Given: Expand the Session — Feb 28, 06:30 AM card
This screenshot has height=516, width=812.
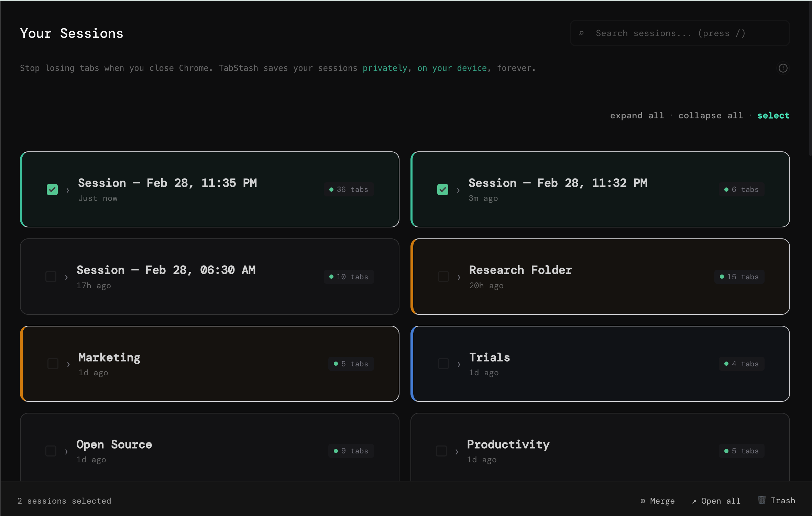Looking at the screenshot, I should click(x=66, y=277).
